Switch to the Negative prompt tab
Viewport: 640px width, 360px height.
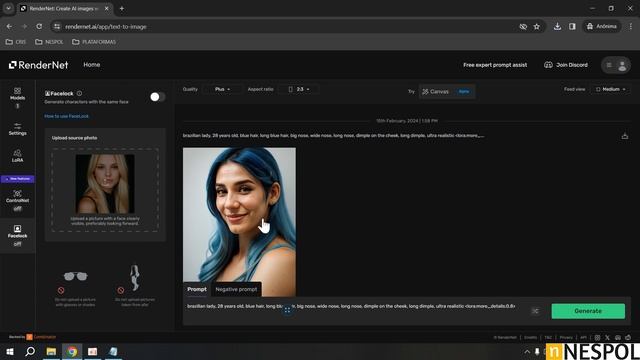pos(236,289)
